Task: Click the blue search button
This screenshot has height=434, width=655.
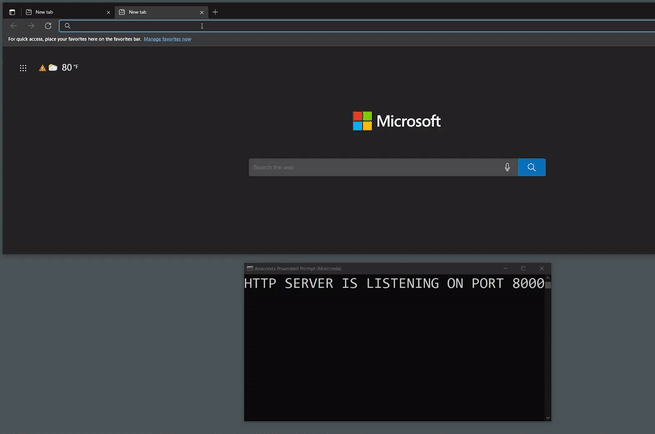Action: click(531, 167)
